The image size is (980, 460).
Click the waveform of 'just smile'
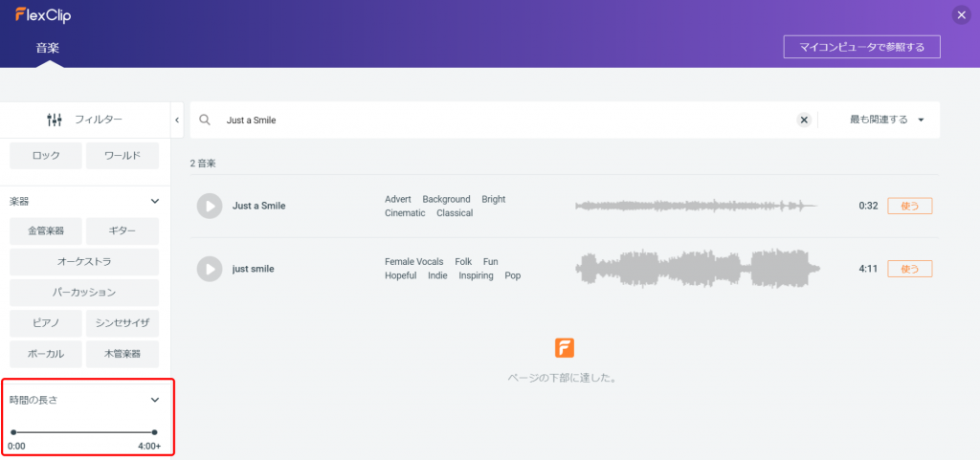697,269
